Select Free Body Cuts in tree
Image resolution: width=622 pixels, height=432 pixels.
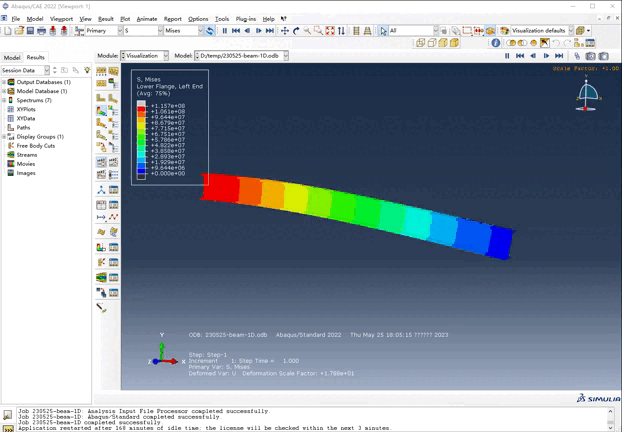(35, 145)
